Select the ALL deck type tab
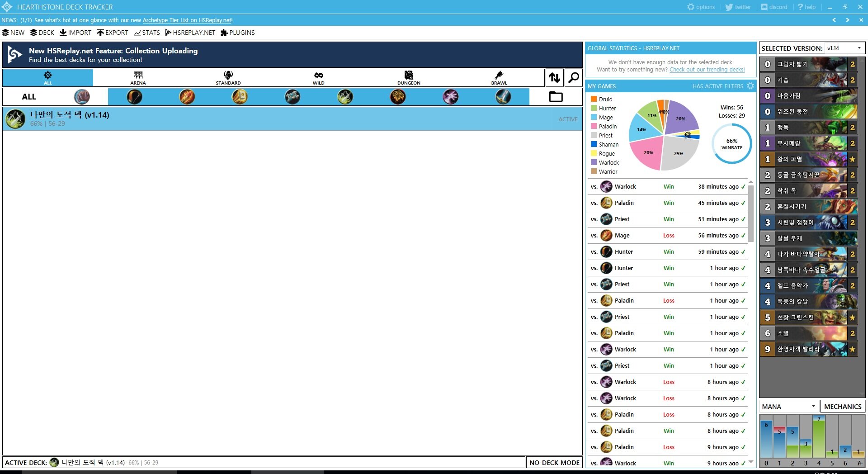The height and width of the screenshot is (474, 868). (x=48, y=78)
